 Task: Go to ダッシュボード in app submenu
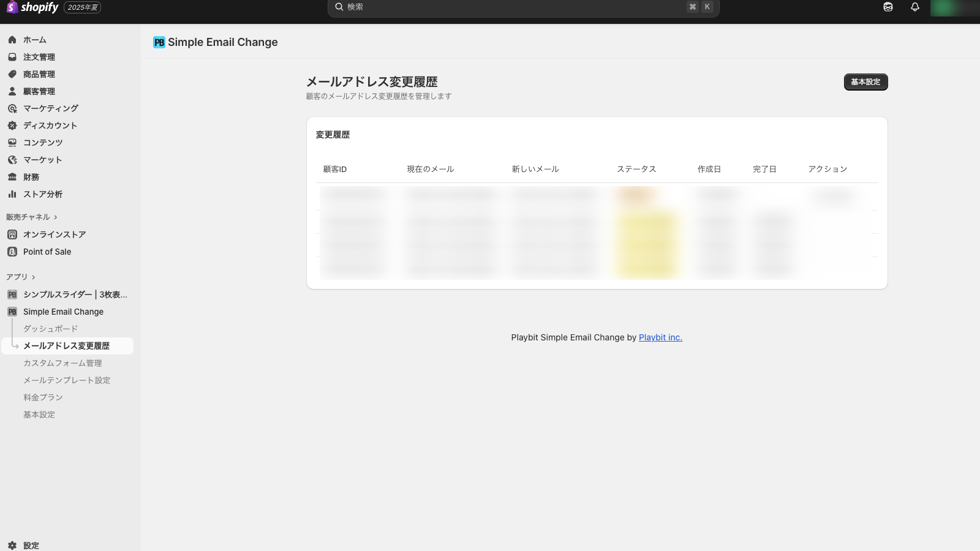coord(51,329)
